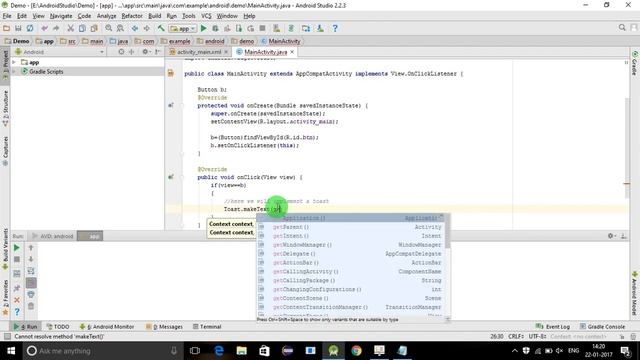Open the toolbar Help question mark icon
640x360 pixels.
pos(335,28)
